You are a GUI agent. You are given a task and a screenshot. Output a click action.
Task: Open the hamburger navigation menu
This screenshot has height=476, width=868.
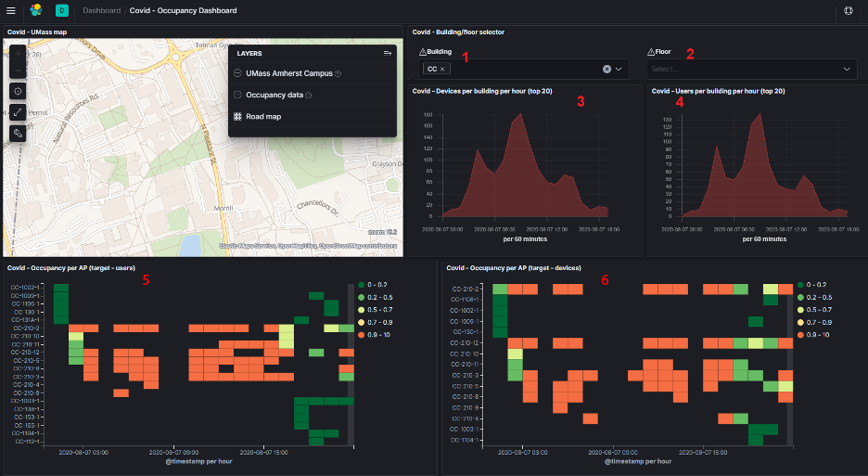(11, 10)
